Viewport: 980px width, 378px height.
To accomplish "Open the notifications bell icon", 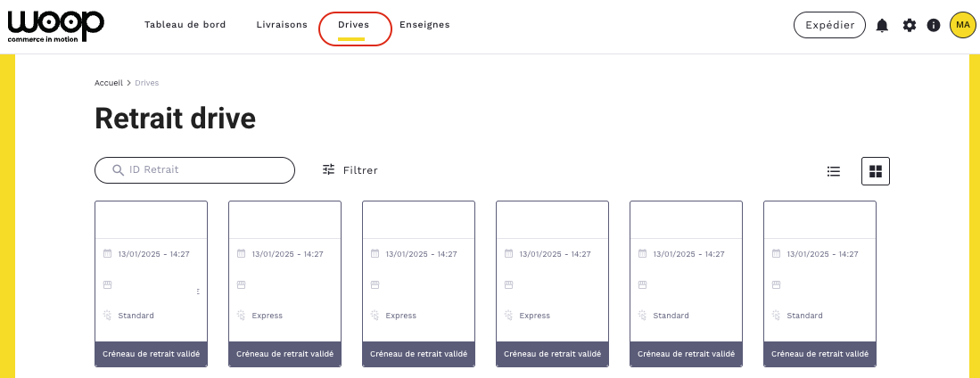I will coord(882,26).
